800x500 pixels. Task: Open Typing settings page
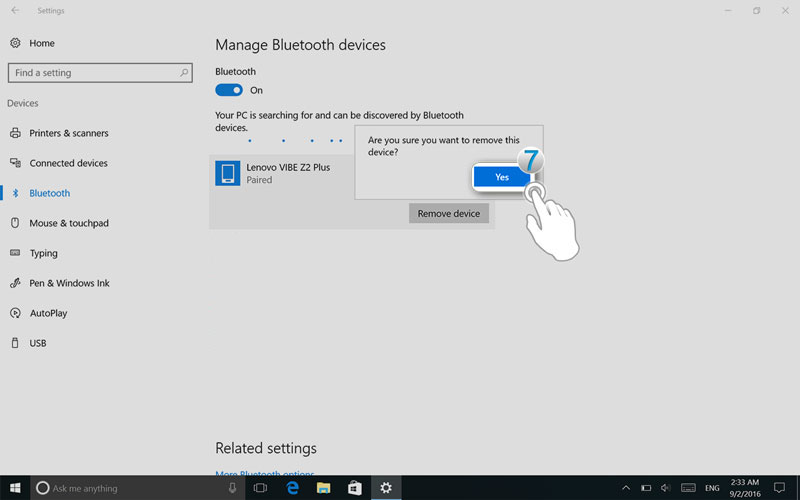(43, 253)
